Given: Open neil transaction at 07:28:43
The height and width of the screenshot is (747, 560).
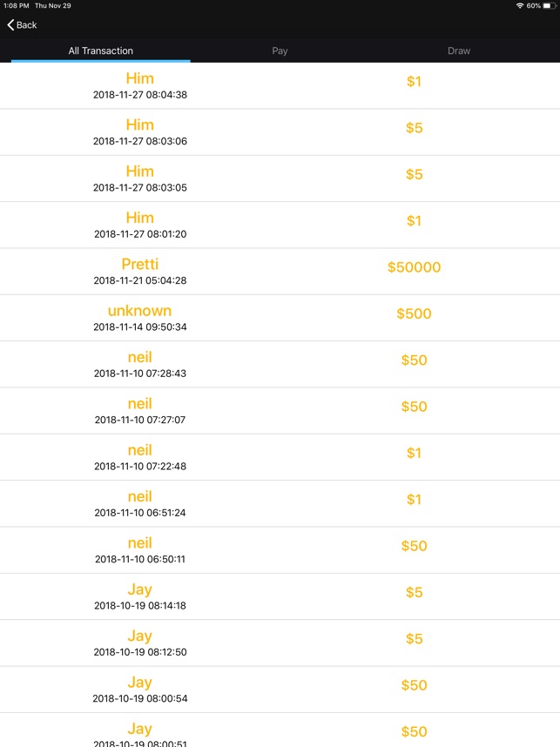Looking at the screenshot, I should click(x=280, y=365).
